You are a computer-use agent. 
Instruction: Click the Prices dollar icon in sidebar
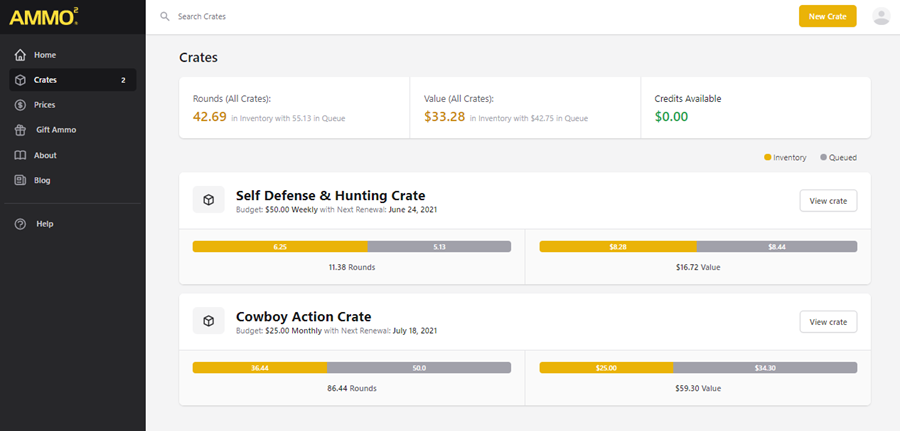(x=20, y=105)
